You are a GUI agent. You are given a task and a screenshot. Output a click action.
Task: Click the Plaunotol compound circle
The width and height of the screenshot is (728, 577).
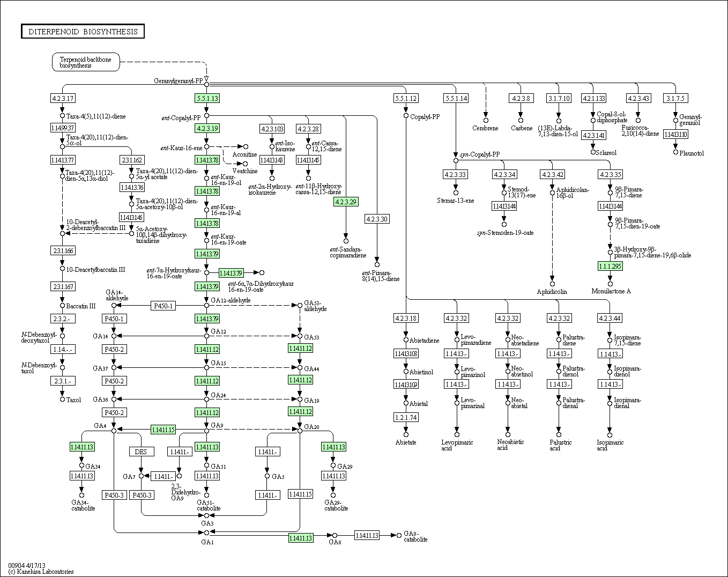point(675,152)
